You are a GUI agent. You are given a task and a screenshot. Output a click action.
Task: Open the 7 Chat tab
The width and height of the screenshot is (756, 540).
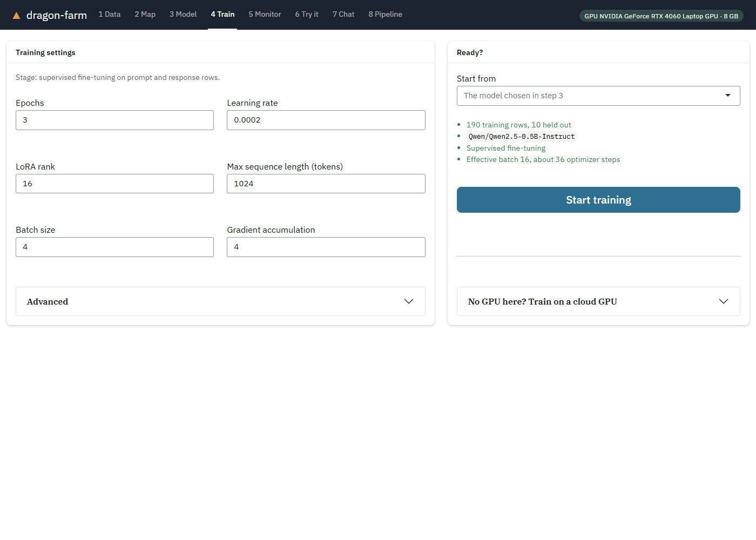(x=343, y=15)
